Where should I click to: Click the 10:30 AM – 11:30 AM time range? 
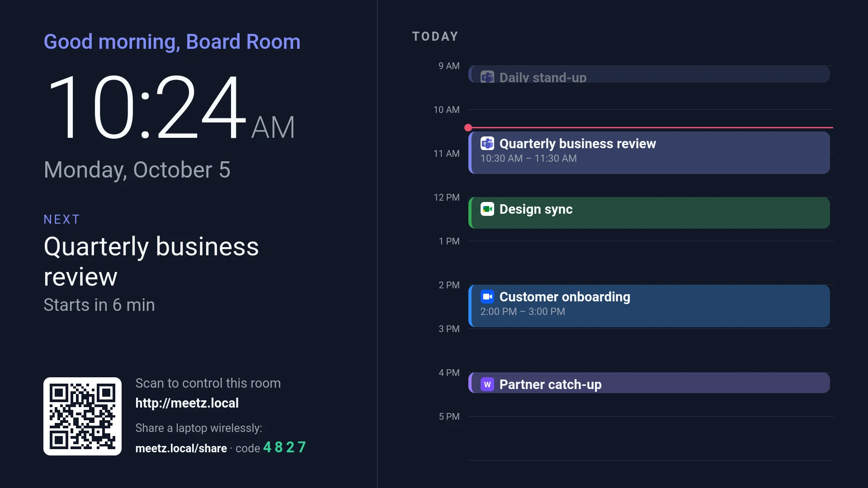click(528, 159)
